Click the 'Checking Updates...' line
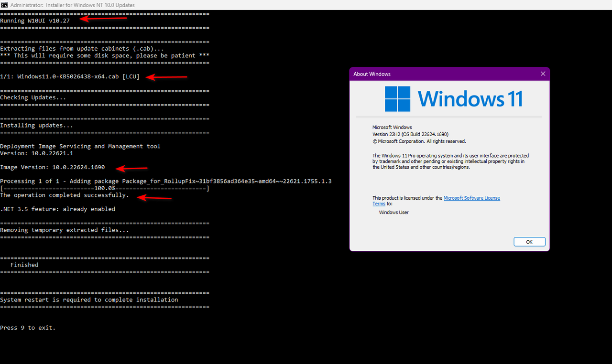 point(33,97)
